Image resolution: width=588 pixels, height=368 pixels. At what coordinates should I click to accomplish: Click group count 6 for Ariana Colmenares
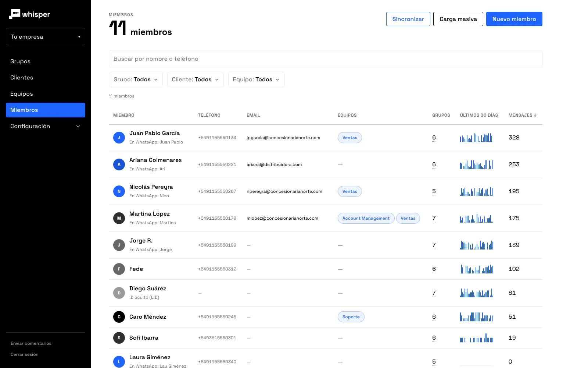(x=434, y=164)
